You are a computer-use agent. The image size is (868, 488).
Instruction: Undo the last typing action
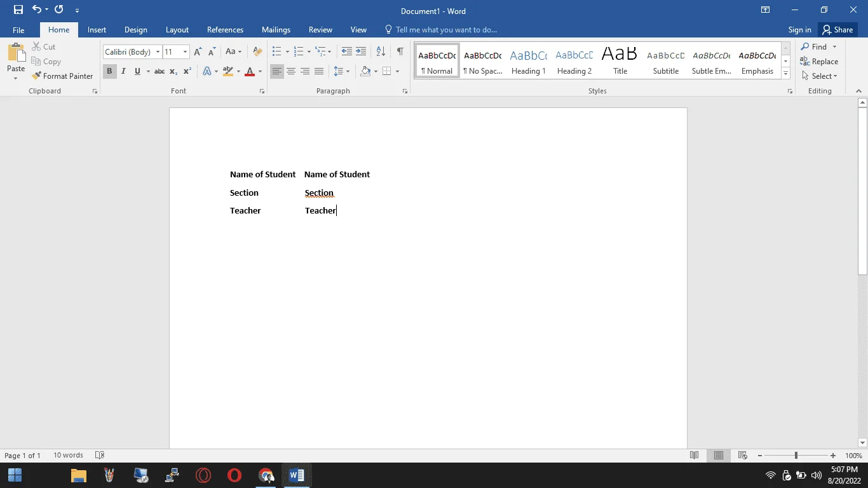click(37, 10)
